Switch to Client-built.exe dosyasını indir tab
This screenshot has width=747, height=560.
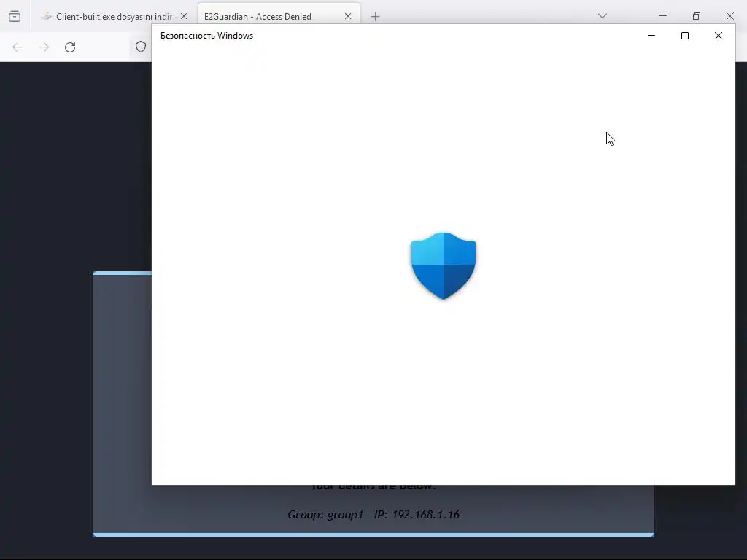pyautogui.click(x=115, y=17)
